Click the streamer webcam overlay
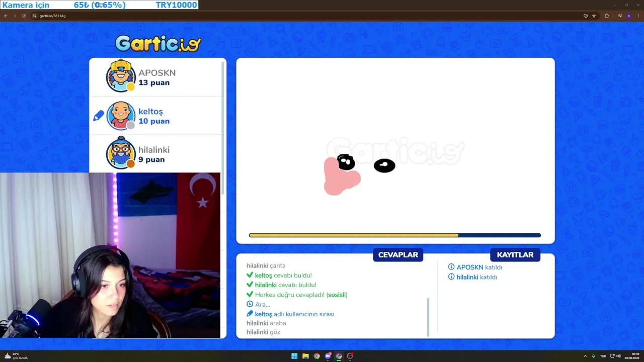 click(x=110, y=255)
